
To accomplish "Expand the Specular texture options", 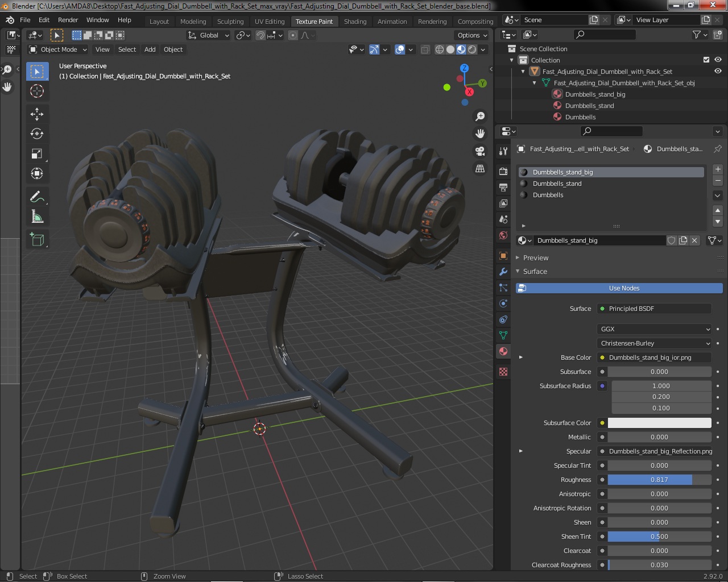I will click(x=521, y=451).
